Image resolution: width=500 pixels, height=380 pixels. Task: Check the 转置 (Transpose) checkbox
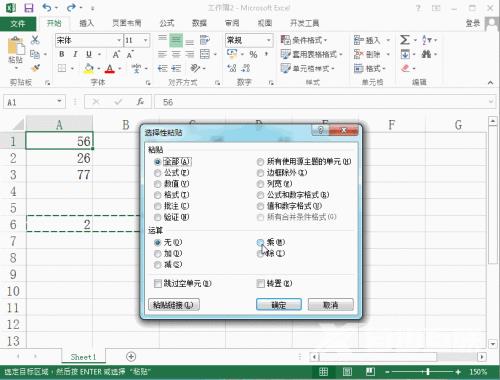[x=260, y=283]
